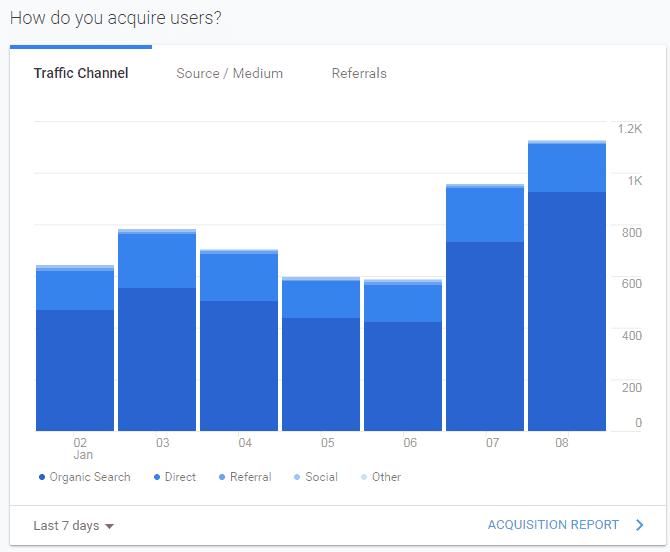Click the arrow next to Last 7 days
Screen dimensions: 670x552
tap(109, 526)
